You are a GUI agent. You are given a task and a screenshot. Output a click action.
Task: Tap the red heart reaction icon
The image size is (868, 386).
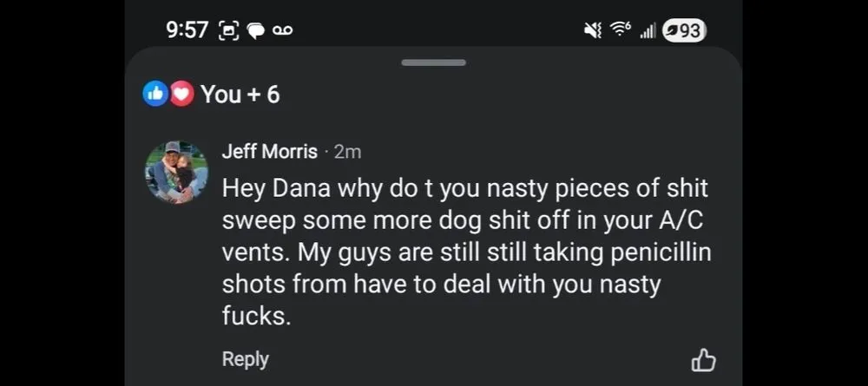[181, 94]
